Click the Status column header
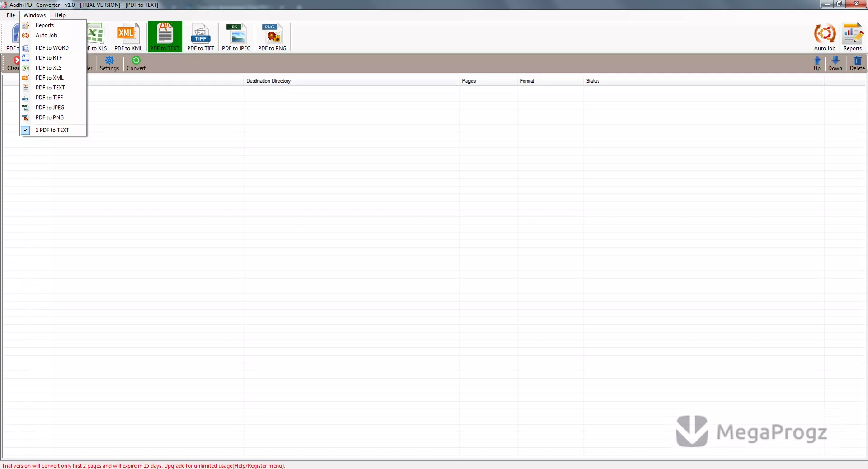This screenshot has height=469, width=868. click(x=703, y=81)
